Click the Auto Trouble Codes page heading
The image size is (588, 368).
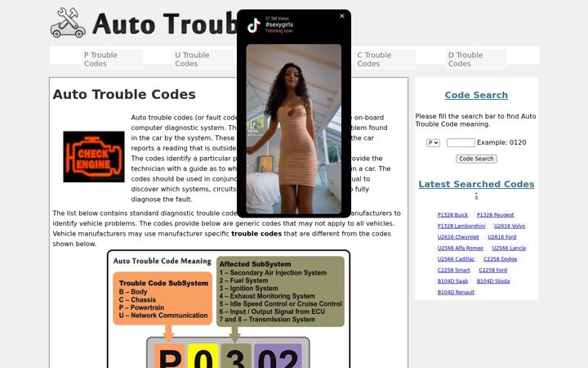click(124, 94)
